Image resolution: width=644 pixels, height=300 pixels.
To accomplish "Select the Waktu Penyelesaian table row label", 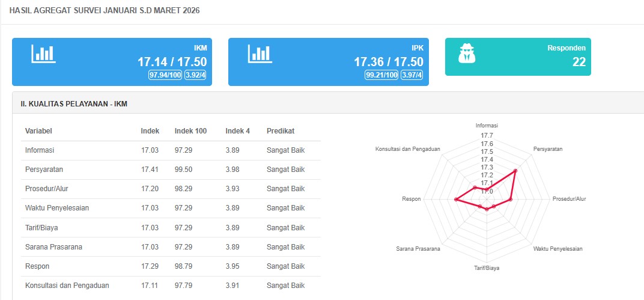I will coord(57,208).
